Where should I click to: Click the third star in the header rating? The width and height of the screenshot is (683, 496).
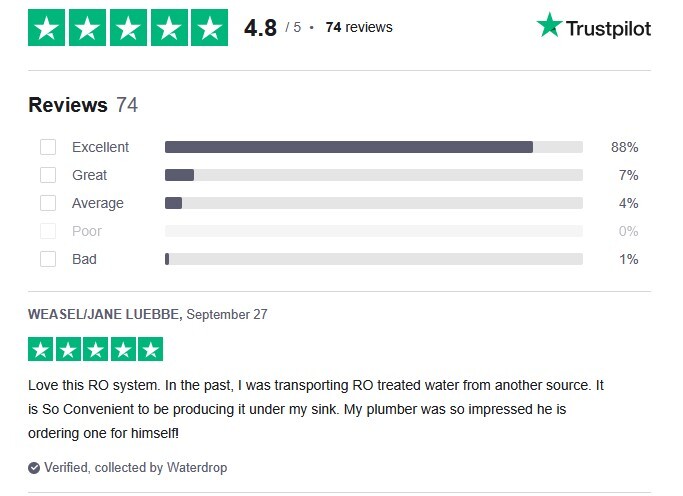128,27
